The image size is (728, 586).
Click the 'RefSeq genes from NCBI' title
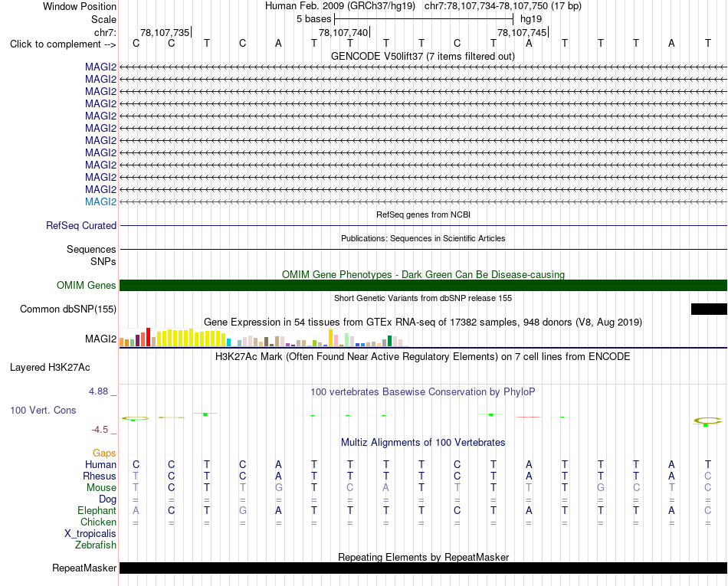pos(423,214)
